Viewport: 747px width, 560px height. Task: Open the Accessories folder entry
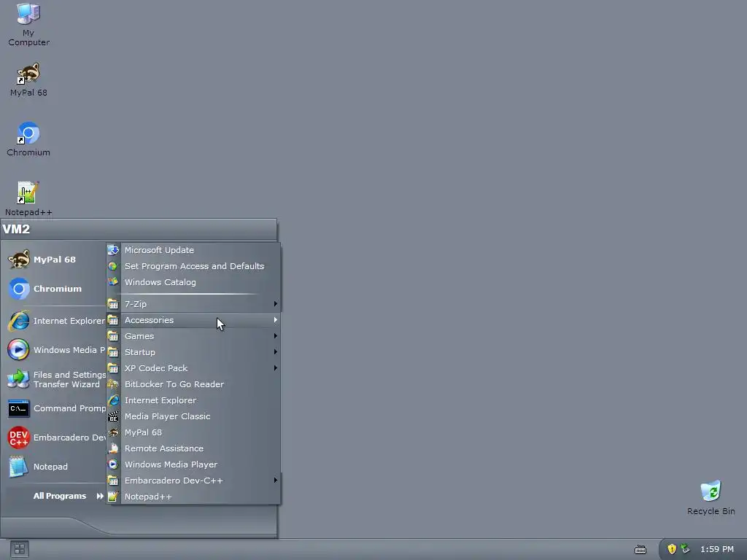[x=193, y=320]
